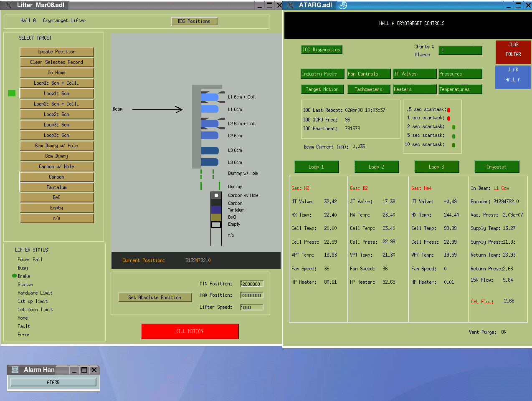Viewport: 532px width, 401px height.
Task: Open Fan Controls menu
Action: [369, 74]
